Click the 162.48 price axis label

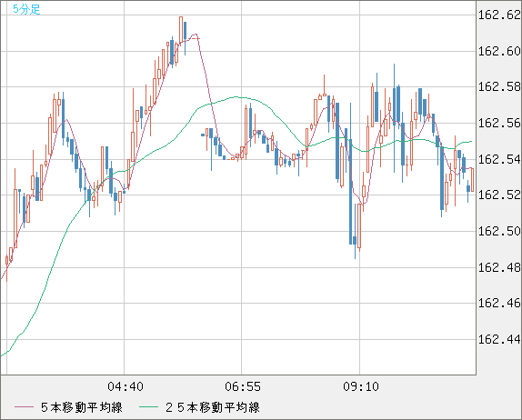499,267
